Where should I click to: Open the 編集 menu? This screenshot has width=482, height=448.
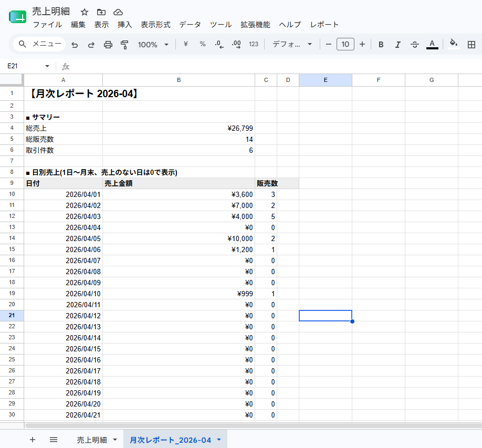click(78, 25)
